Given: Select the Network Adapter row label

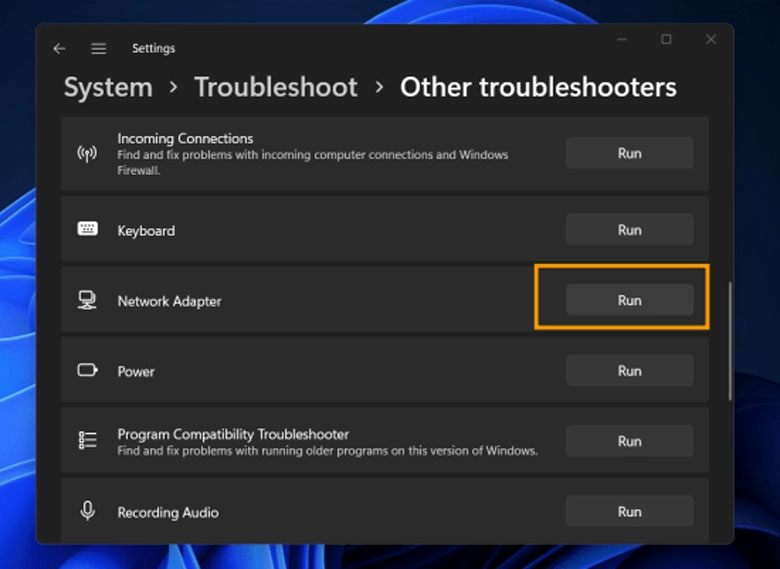Looking at the screenshot, I should point(169,301).
